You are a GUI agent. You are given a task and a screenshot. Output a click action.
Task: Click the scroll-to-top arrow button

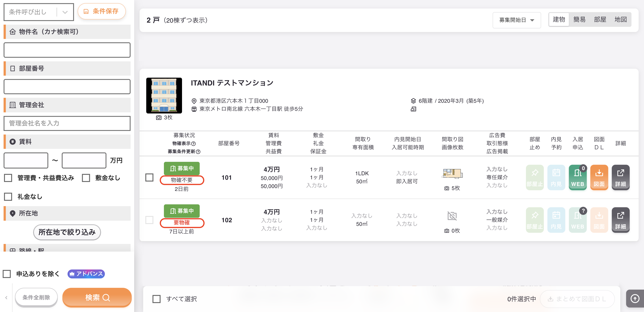coord(635,299)
